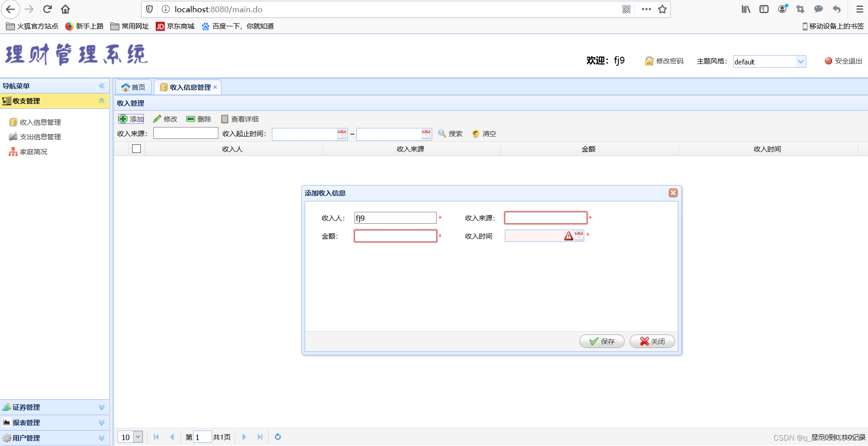The width and height of the screenshot is (868, 446).
Task: Open 移动设备上的书签 folder
Action: [833, 26]
